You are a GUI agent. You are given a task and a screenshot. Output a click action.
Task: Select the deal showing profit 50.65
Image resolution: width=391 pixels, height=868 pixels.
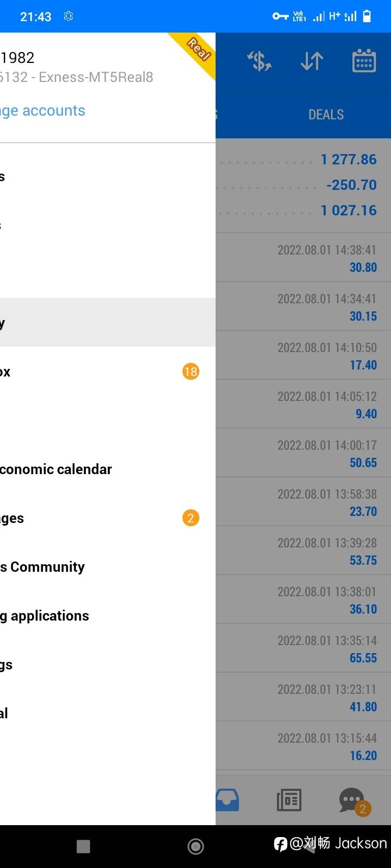(x=303, y=453)
